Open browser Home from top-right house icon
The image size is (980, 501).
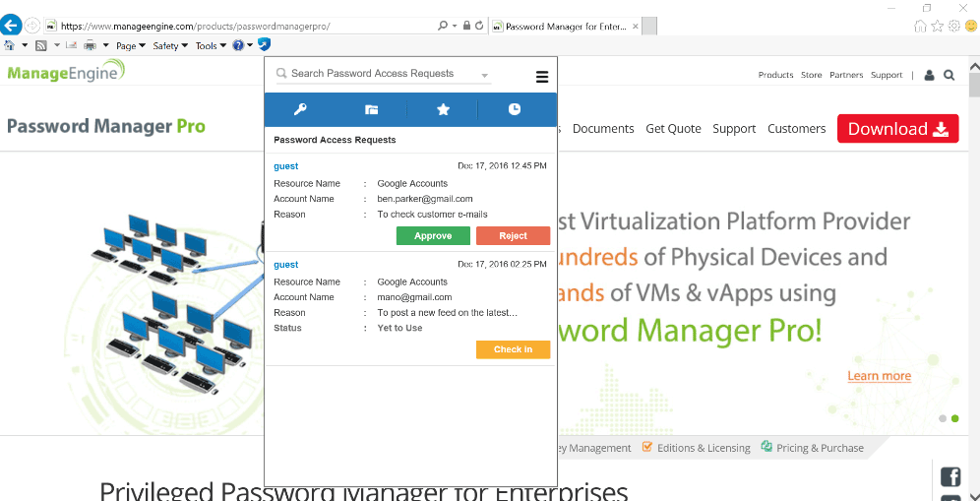point(920,26)
